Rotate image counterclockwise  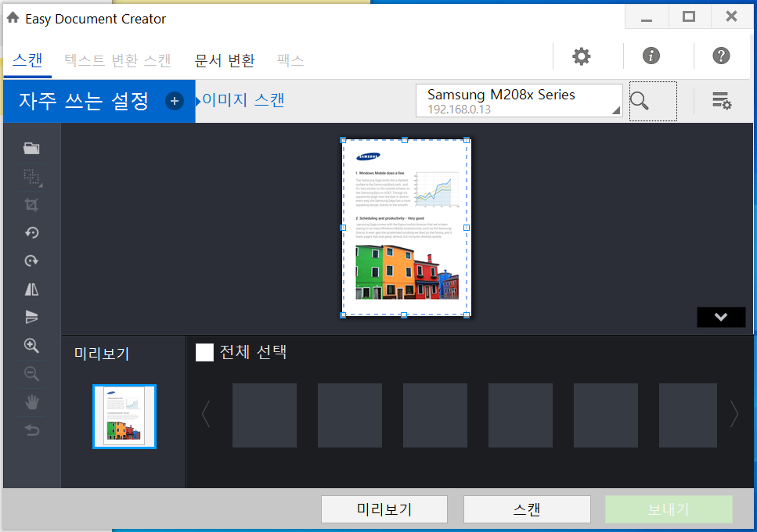point(31,233)
